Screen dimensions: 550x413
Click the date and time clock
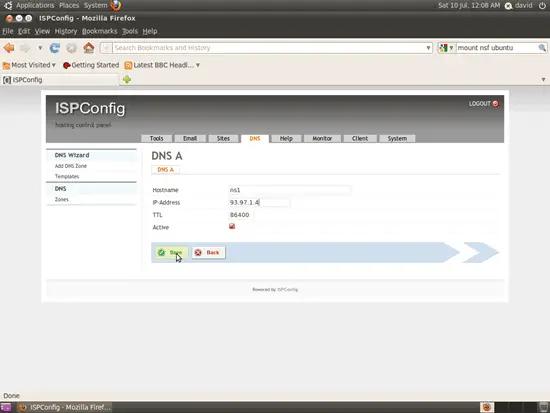pos(469,5)
